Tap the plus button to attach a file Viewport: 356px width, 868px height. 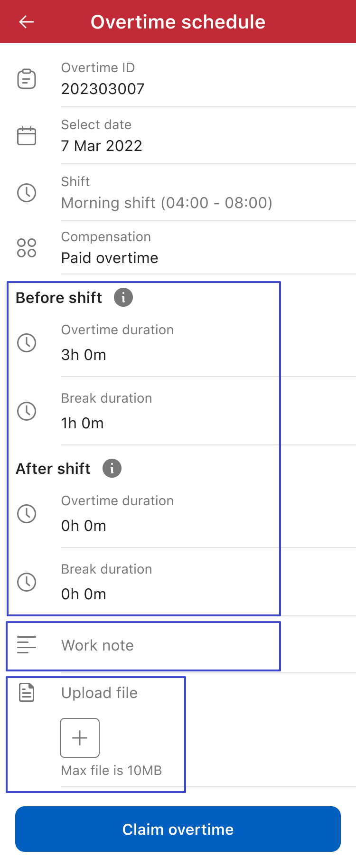coord(79,737)
